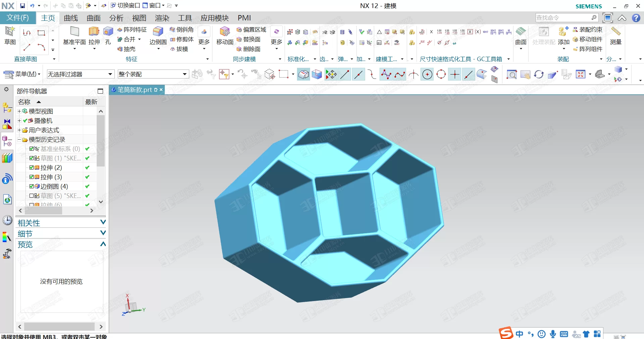Screen dimensions: 644x339
Task: Expand the 模型视图 tree node
Action: click(x=19, y=111)
